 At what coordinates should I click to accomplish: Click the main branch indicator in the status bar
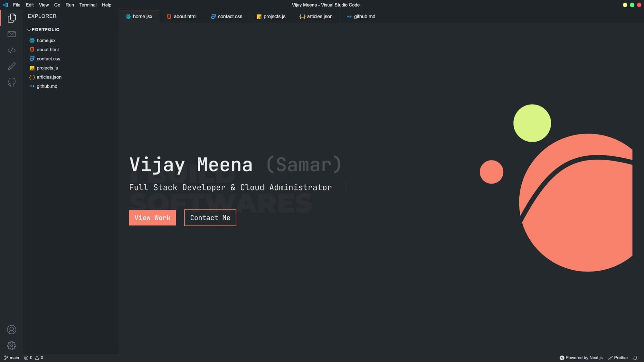(x=12, y=357)
